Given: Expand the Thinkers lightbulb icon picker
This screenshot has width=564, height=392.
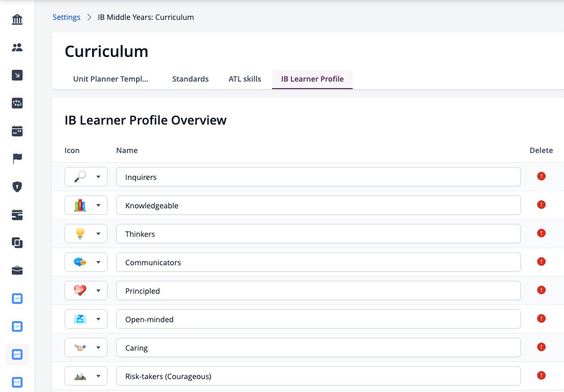Looking at the screenshot, I should click(x=86, y=234).
